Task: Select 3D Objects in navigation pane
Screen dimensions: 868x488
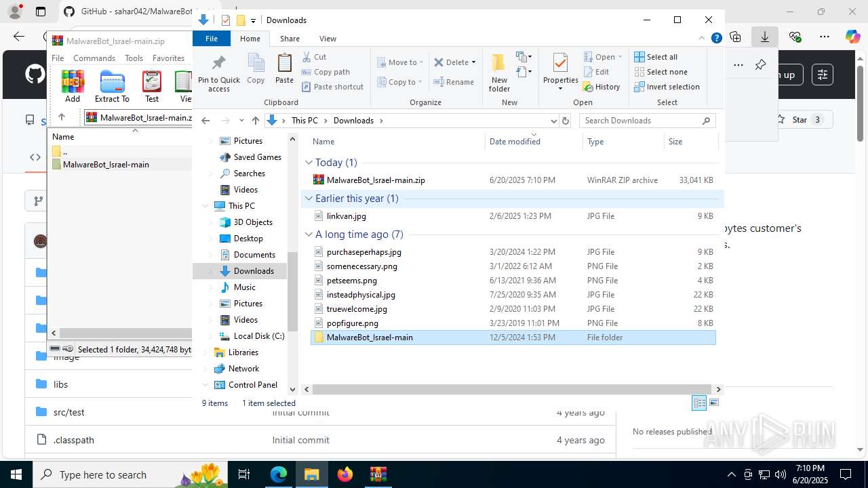Action: pos(253,222)
